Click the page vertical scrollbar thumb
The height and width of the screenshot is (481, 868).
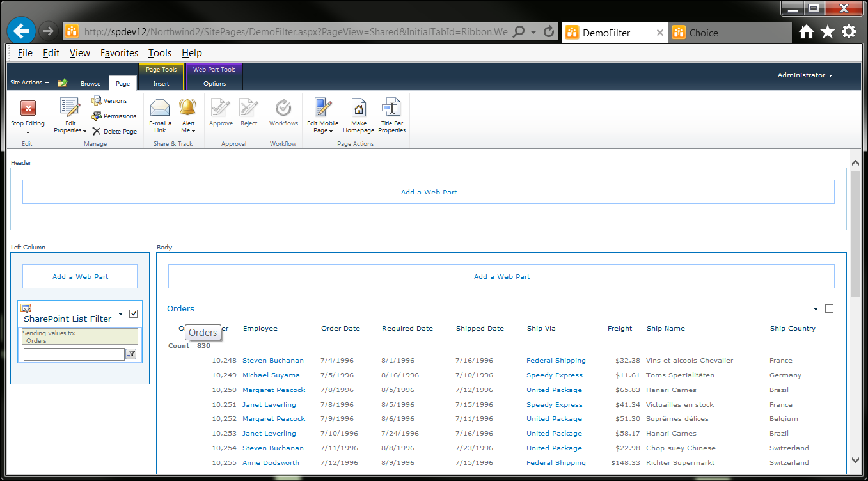tap(856, 233)
